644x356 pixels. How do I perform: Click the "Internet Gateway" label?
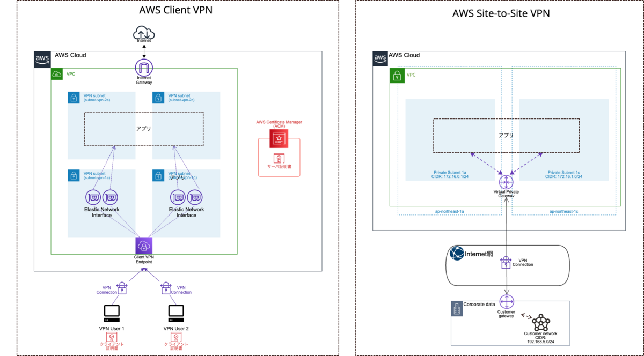coord(144,80)
